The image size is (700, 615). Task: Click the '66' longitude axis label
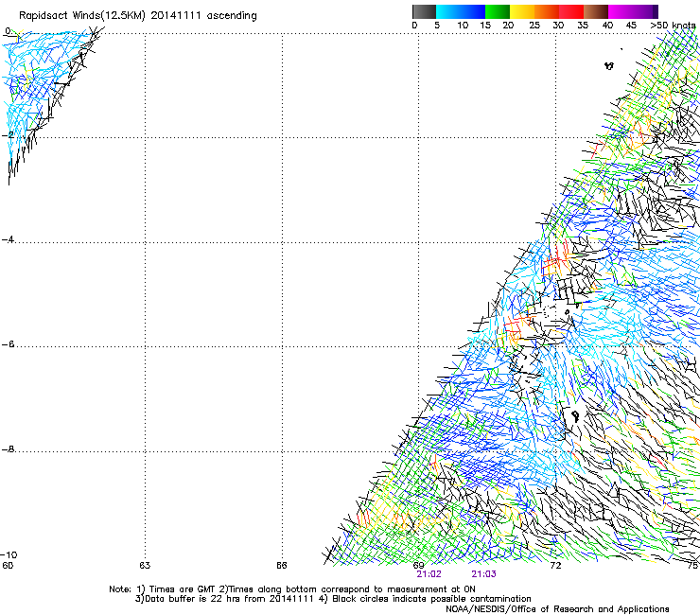[281, 566]
